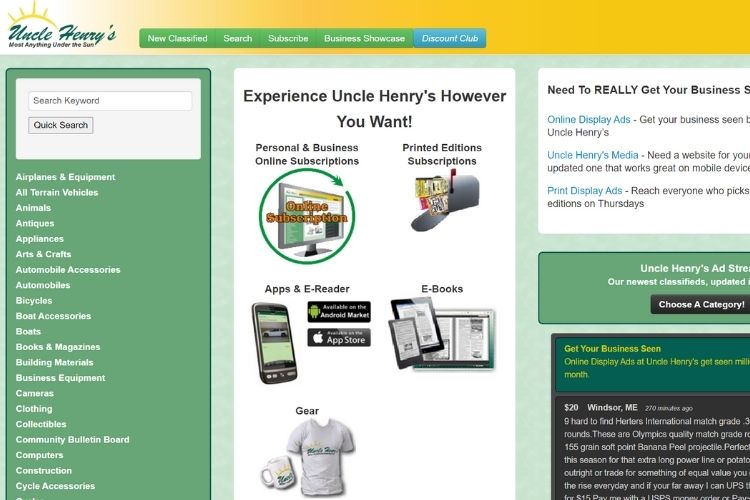Select the Cameras category
Viewport: 750px width, 500px height.
[34, 393]
